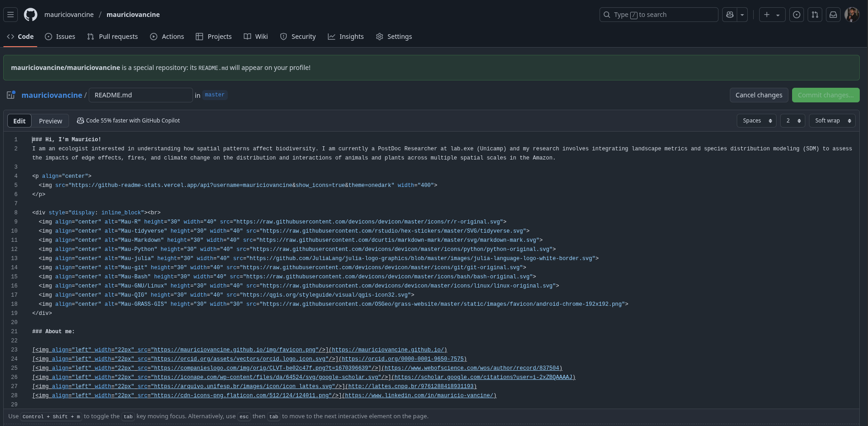The height and width of the screenshot is (426, 868).
Task: Open the hamburger navigation menu
Action: (11, 15)
